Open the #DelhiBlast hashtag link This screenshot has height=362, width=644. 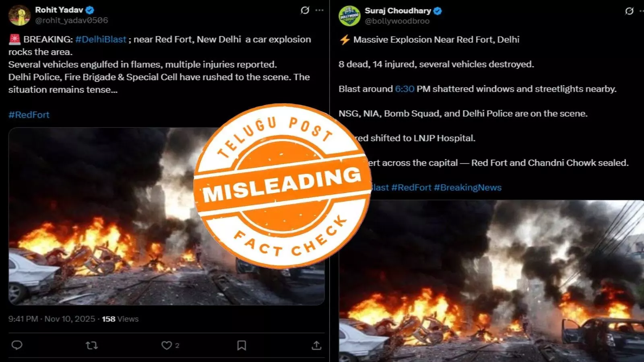pyautogui.click(x=101, y=39)
